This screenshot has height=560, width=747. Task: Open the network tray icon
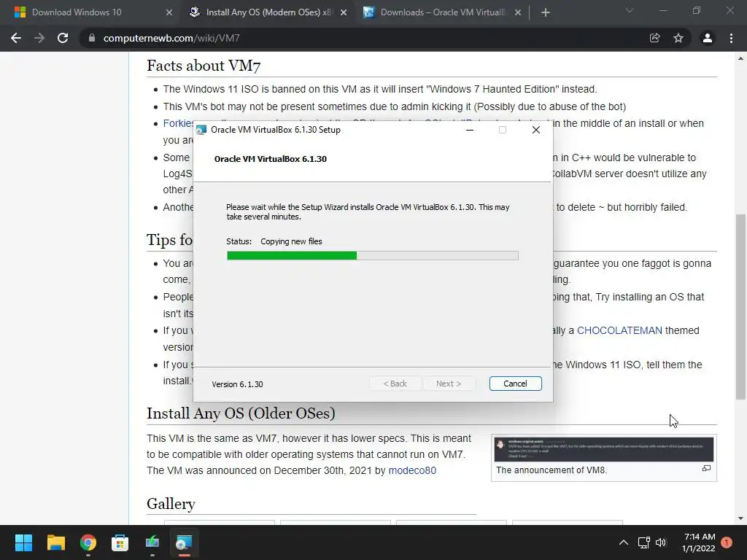(x=643, y=542)
